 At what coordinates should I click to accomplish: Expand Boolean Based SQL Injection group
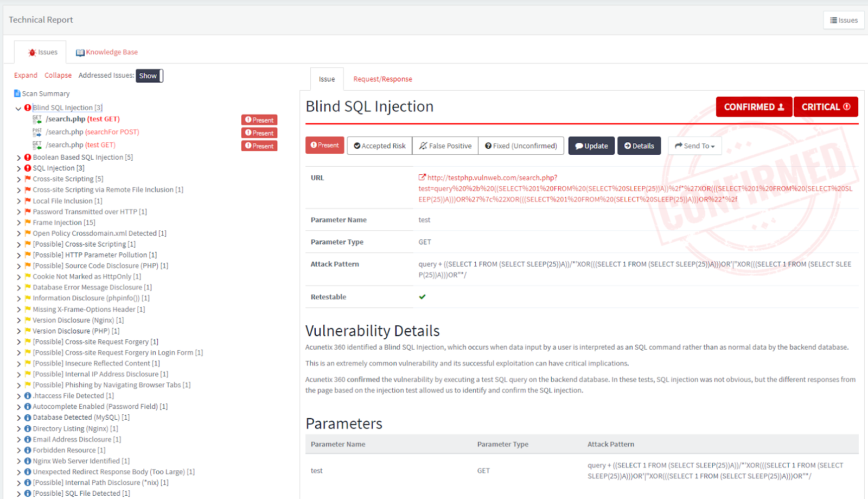point(18,157)
